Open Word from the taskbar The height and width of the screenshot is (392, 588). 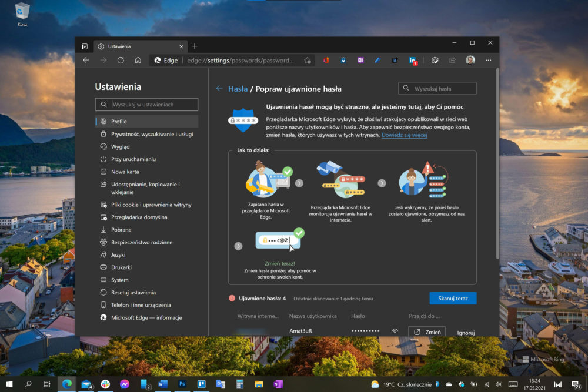click(x=163, y=384)
